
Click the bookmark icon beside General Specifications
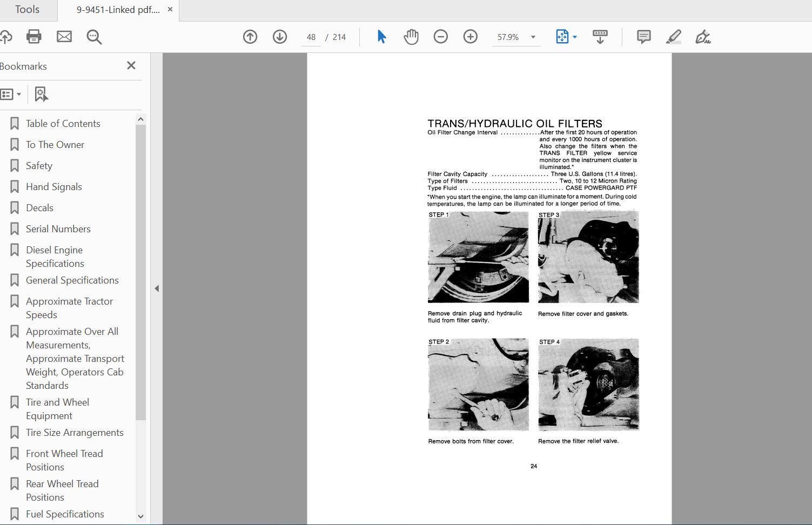coord(15,280)
